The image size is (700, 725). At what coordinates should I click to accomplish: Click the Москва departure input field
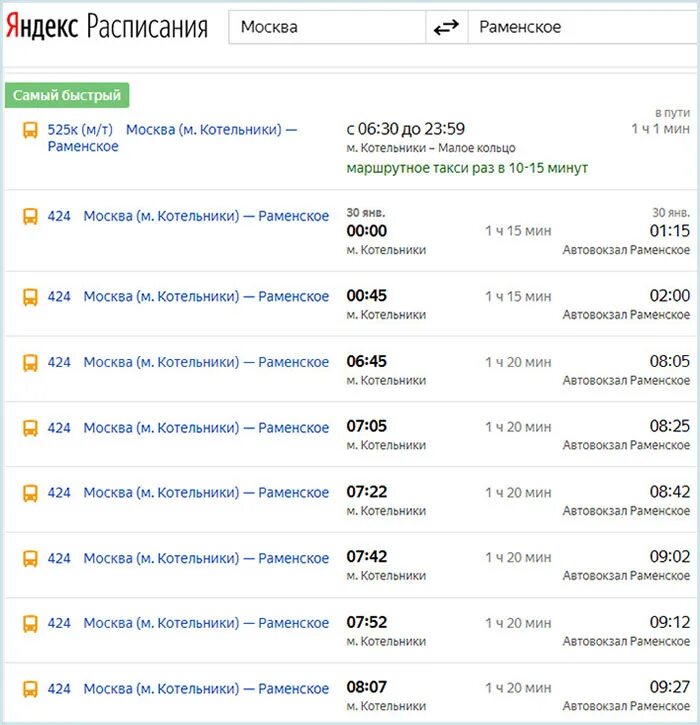pyautogui.click(x=327, y=27)
